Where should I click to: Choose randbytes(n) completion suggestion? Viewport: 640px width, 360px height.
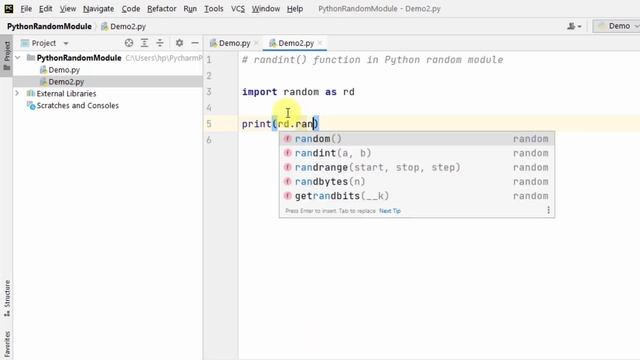pyautogui.click(x=417, y=182)
